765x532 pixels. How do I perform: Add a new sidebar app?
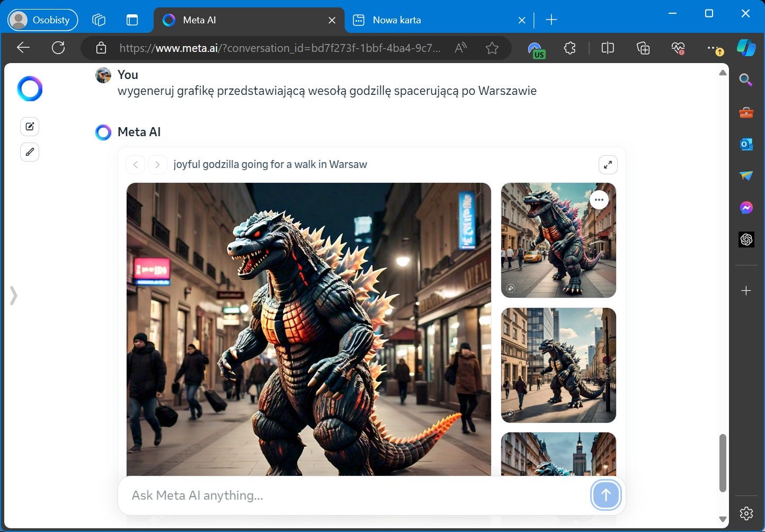746,290
